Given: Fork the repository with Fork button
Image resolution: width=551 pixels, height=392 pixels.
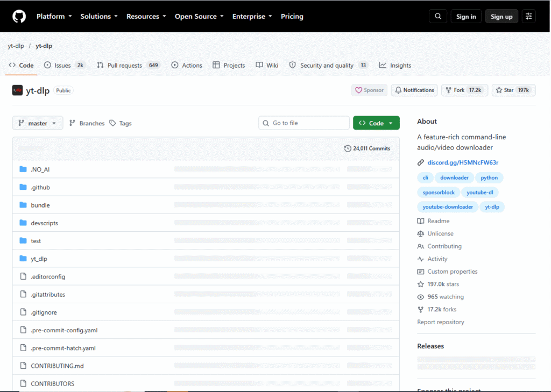Looking at the screenshot, I should [464, 90].
